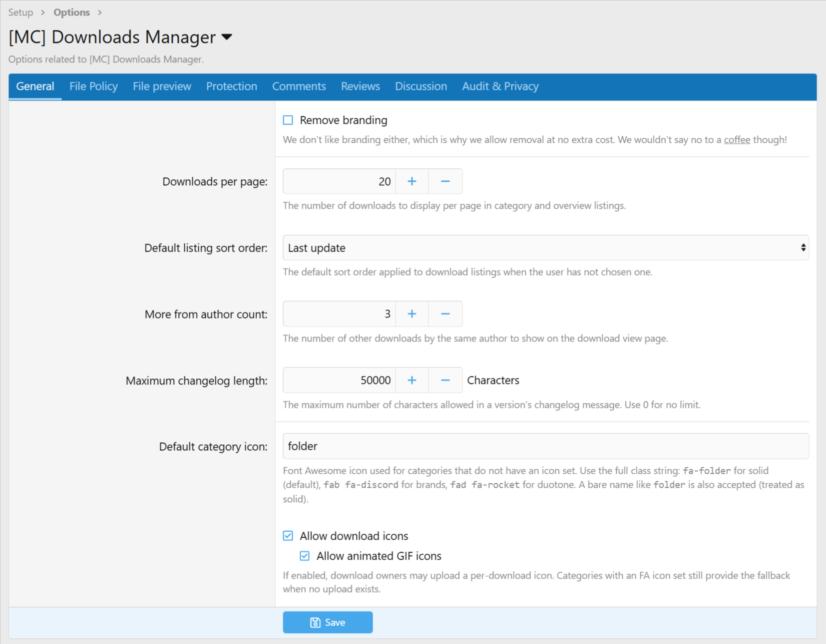Go to Options breadcrumb
Screen dimensions: 826x644
[x=72, y=12]
